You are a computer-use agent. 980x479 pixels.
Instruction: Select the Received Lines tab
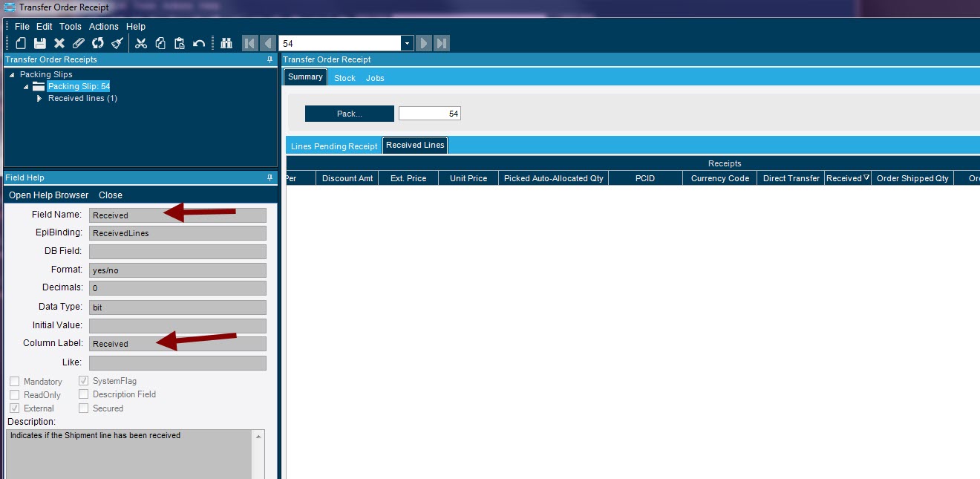415,146
